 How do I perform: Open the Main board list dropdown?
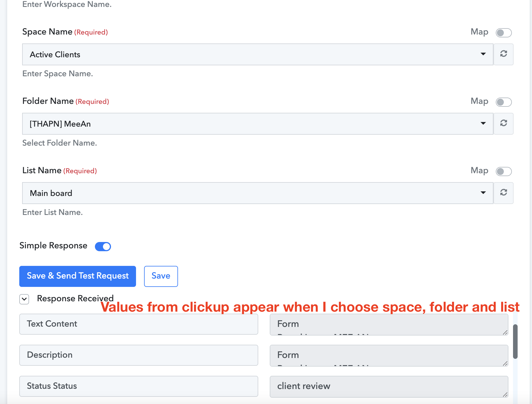tap(258, 193)
